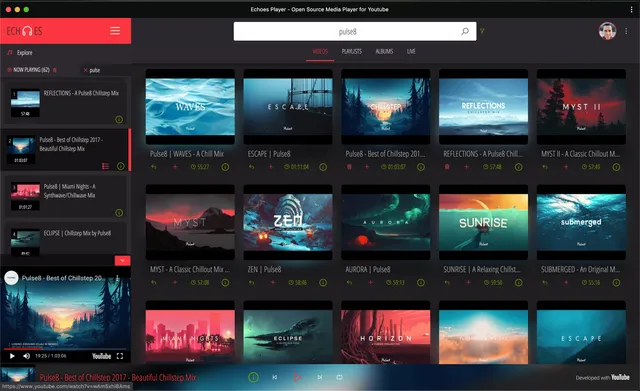Viewport: 640px width, 391px height.
Task: Add ESCAPE | Pulse8 to a playlist
Action: pos(270,167)
